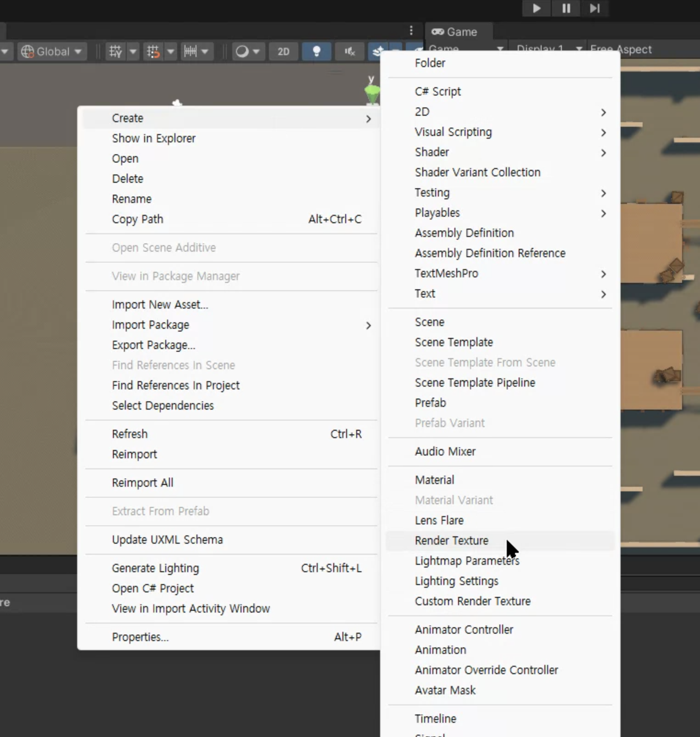Toggle grid visibility icon in Scene toolbar
This screenshot has height=737, width=700.
click(115, 51)
